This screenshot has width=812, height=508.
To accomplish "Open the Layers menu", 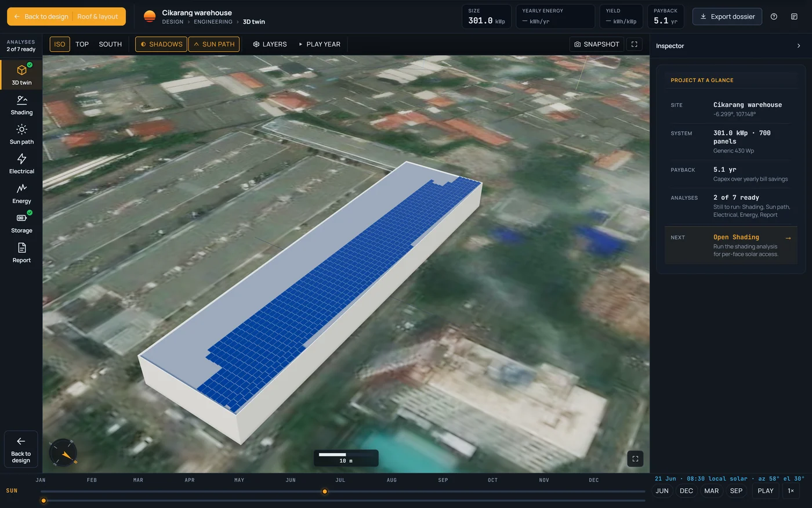I will click(270, 44).
